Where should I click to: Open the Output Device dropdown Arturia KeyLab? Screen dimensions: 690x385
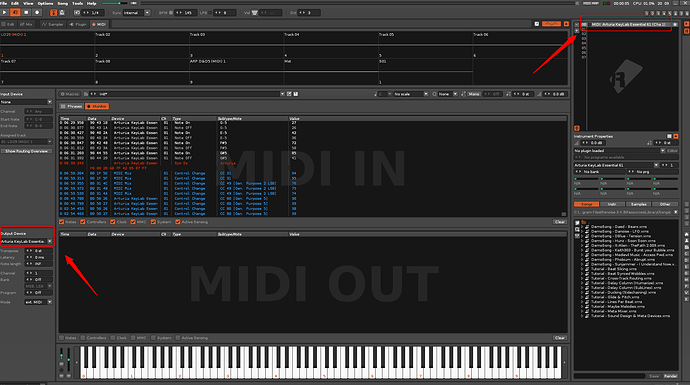point(26,242)
